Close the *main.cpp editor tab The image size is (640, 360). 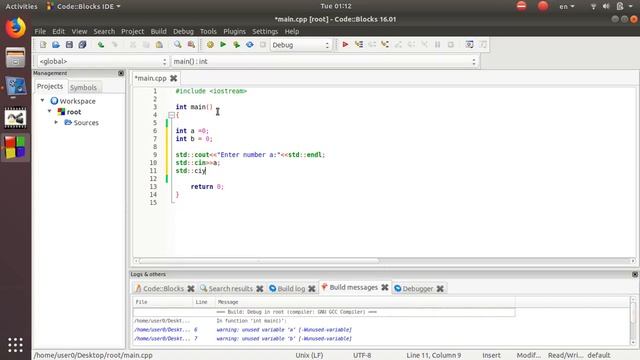(x=173, y=78)
